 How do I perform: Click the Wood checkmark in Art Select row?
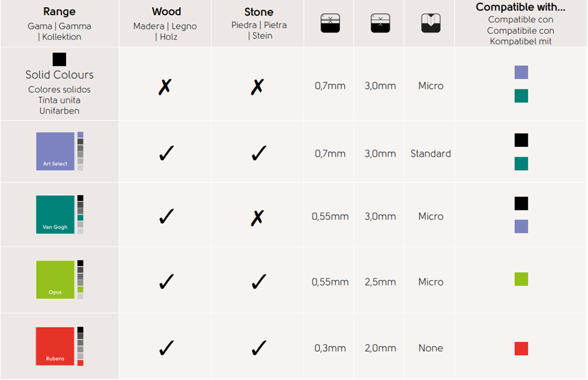click(166, 154)
